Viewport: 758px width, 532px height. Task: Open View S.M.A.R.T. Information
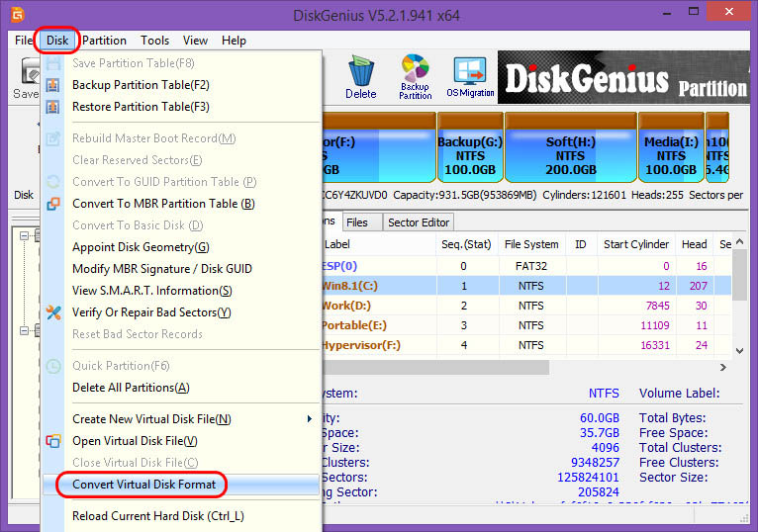[x=182, y=291]
